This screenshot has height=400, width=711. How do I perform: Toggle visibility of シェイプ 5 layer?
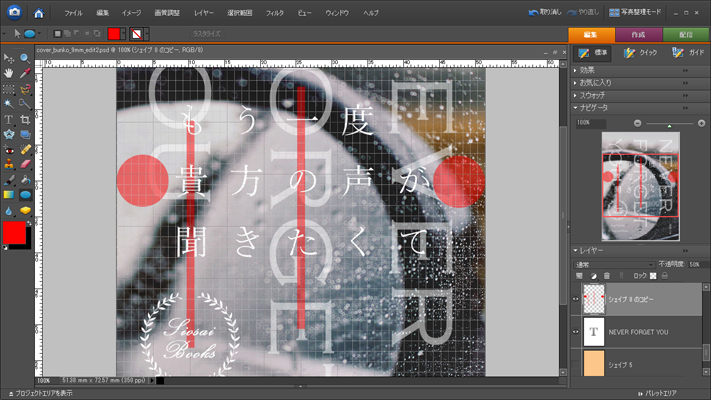tap(575, 364)
